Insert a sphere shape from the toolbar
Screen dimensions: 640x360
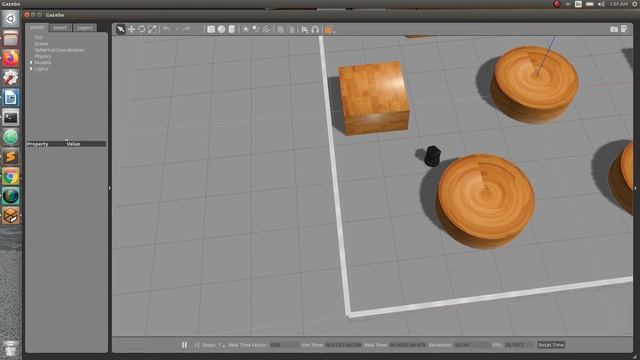click(221, 29)
